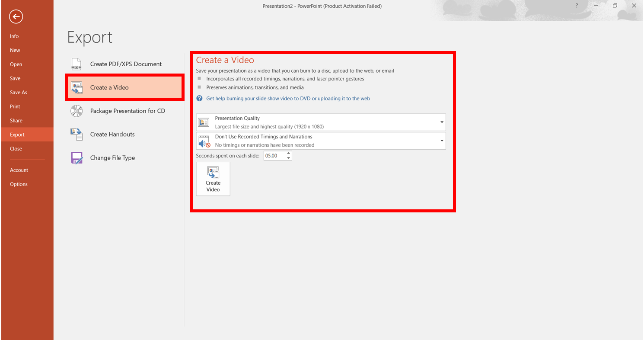The width and height of the screenshot is (644, 340).
Task: Select the Export tab
Action: click(x=27, y=135)
